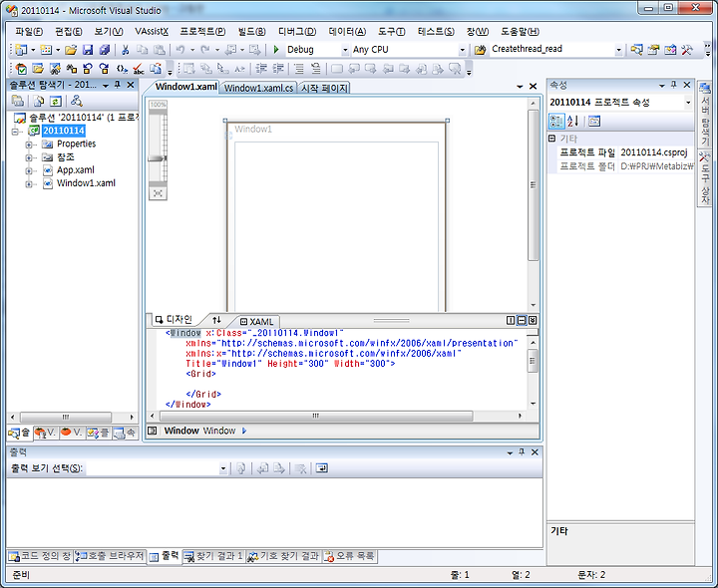Click the Alphabetical sort icon in Properties panel

click(x=573, y=122)
